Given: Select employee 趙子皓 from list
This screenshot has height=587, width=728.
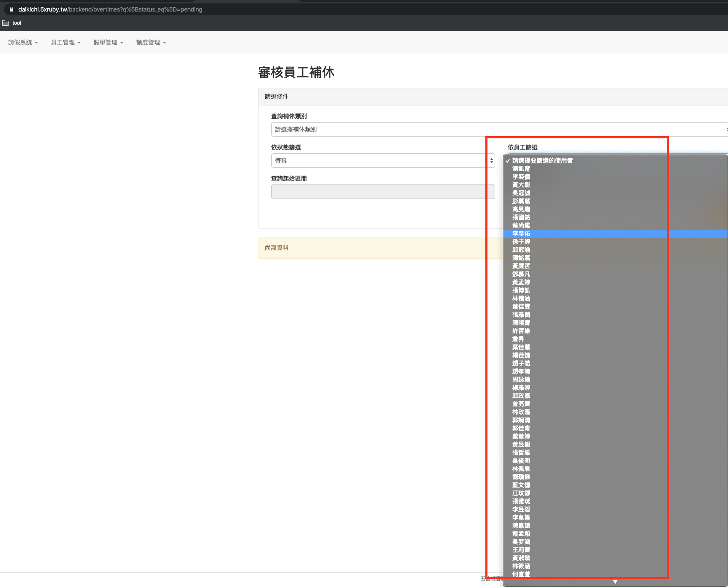Looking at the screenshot, I should 615,363.
